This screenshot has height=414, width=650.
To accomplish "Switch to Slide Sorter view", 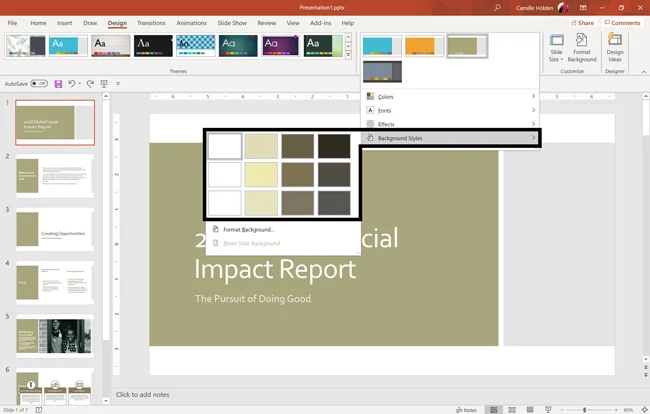I will [x=512, y=409].
